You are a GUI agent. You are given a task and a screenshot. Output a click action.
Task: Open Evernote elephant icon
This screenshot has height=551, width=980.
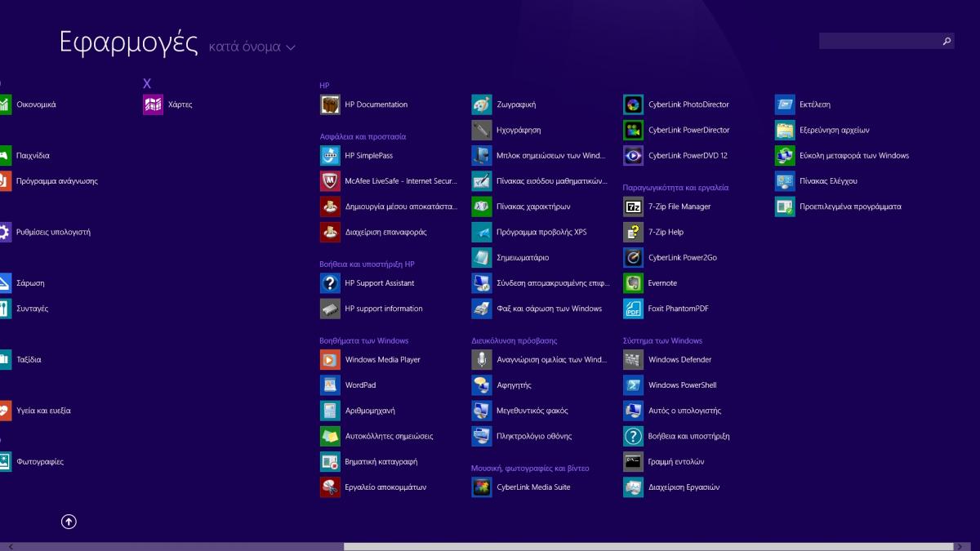coord(634,283)
